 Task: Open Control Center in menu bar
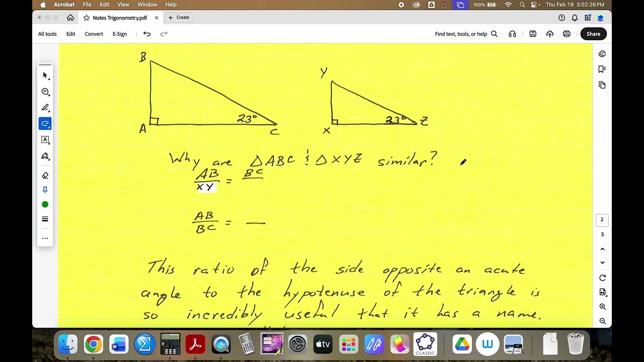(534, 5)
